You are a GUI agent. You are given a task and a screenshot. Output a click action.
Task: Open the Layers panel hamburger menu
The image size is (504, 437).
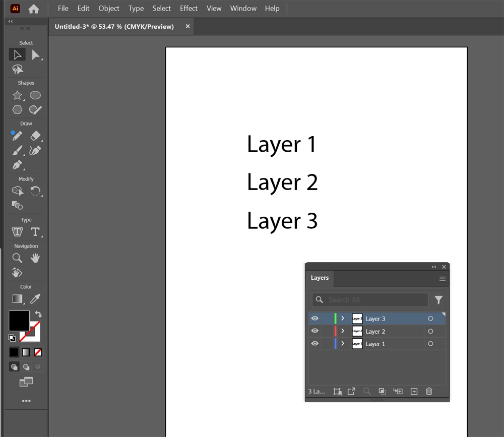click(x=443, y=279)
